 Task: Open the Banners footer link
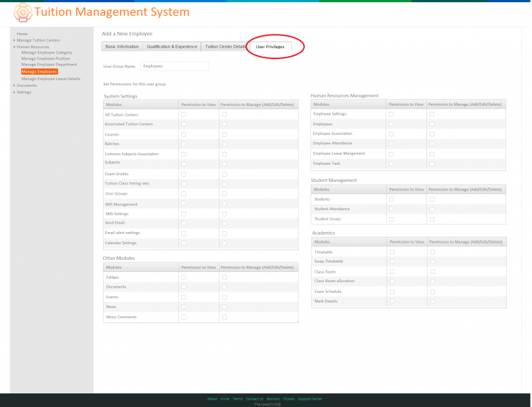point(273,399)
